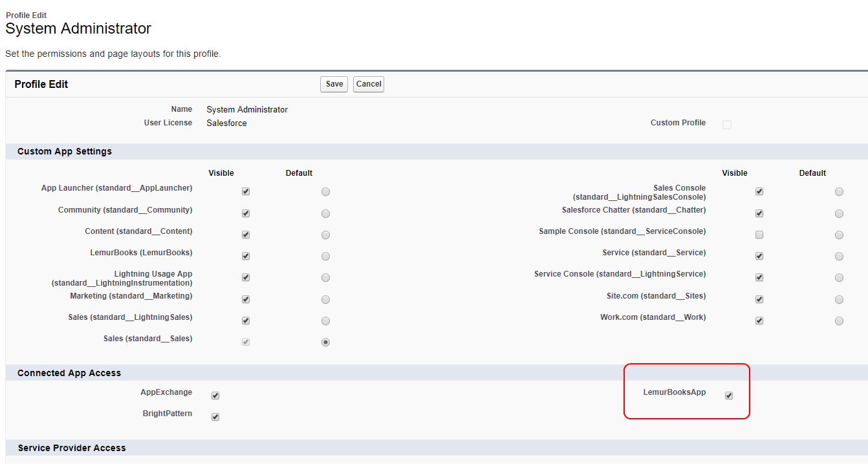Toggle Visible checkbox for Salesforce Chatter
Image resolution: width=868 pixels, height=464 pixels.
759,213
